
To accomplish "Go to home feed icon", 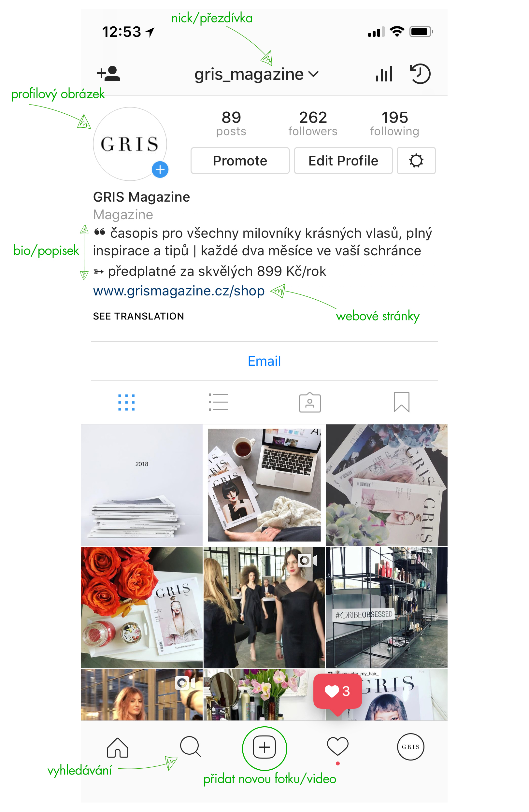I will [x=117, y=748].
